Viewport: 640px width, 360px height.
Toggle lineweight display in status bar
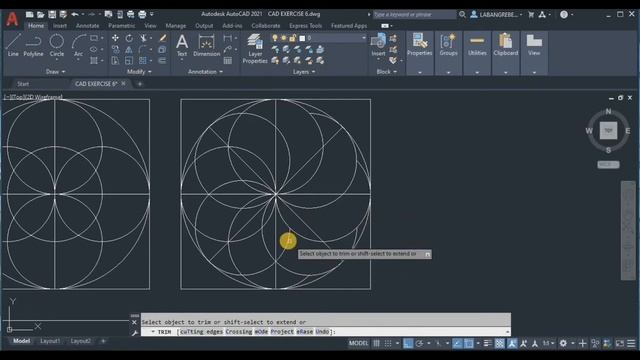point(487,343)
